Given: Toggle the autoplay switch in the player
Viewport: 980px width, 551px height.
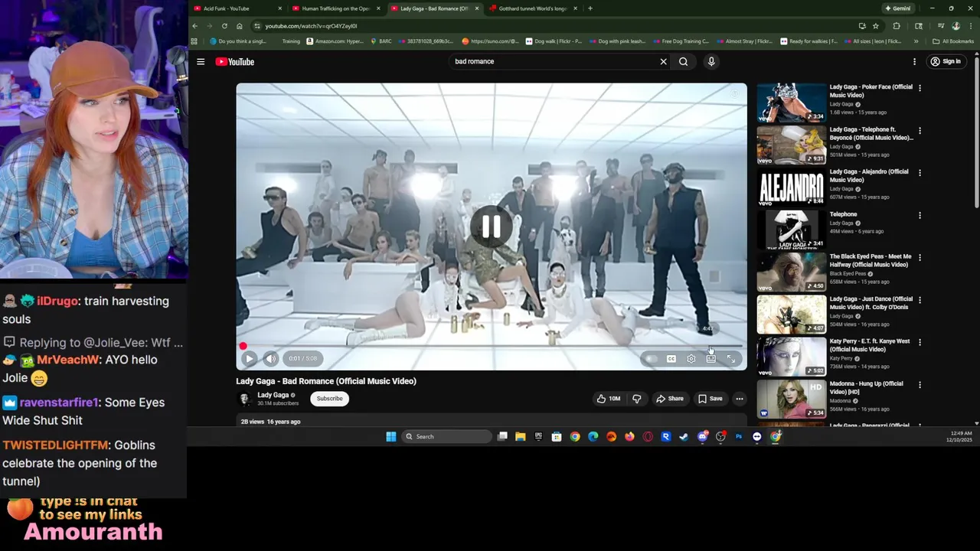Looking at the screenshot, I should coord(651,358).
